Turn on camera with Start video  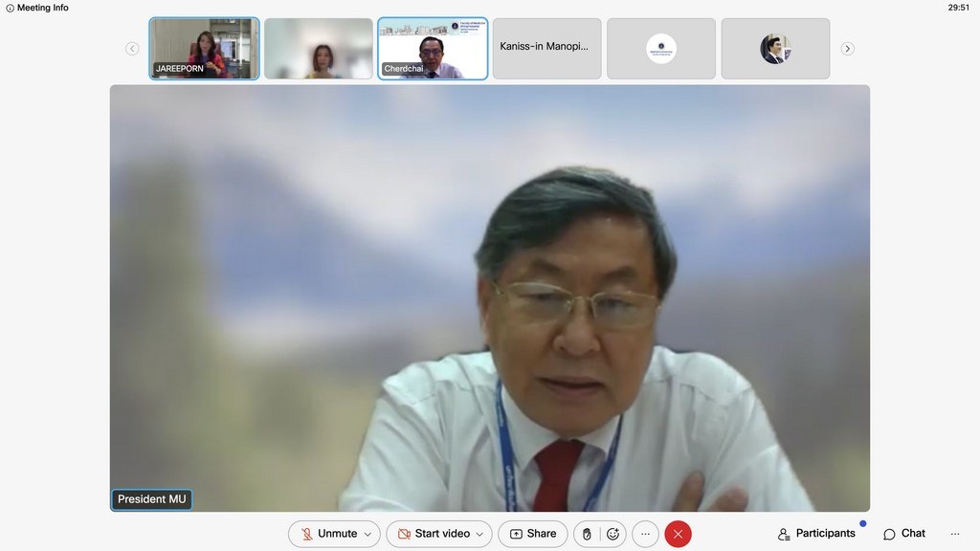coord(433,534)
